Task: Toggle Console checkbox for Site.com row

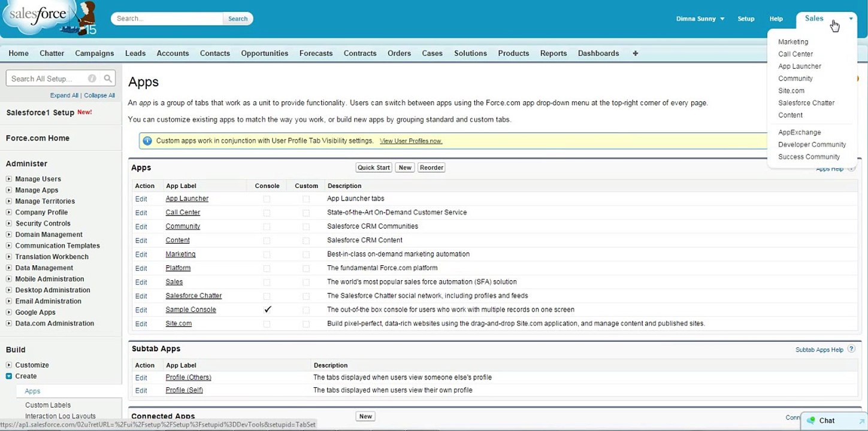Action: [x=267, y=324]
